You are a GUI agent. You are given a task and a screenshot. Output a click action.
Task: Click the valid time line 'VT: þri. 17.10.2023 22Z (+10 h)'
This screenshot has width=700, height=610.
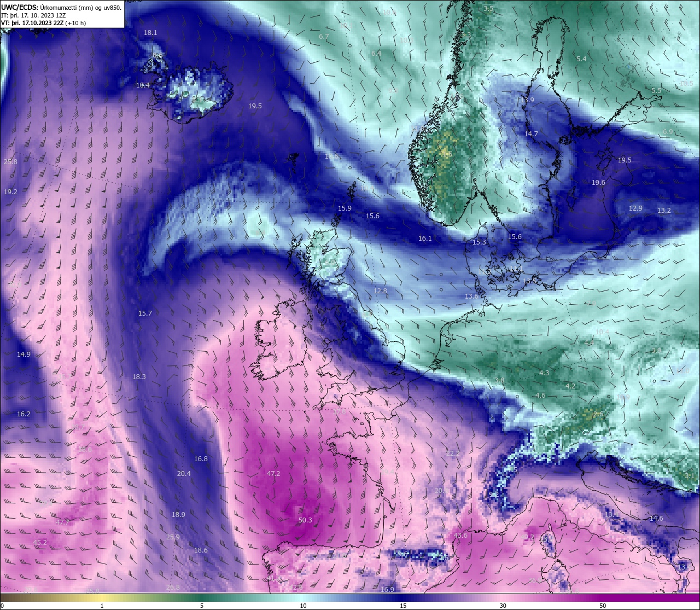click(44, 23)
